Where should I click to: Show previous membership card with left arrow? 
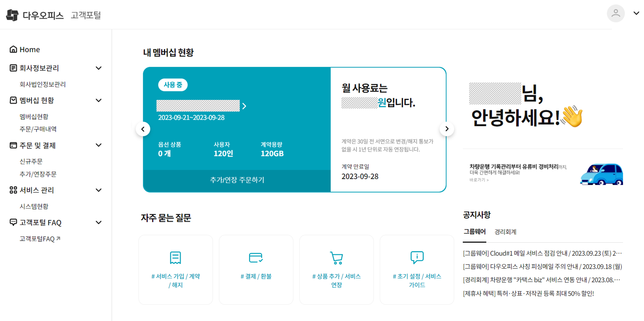(x=143, y=129)
